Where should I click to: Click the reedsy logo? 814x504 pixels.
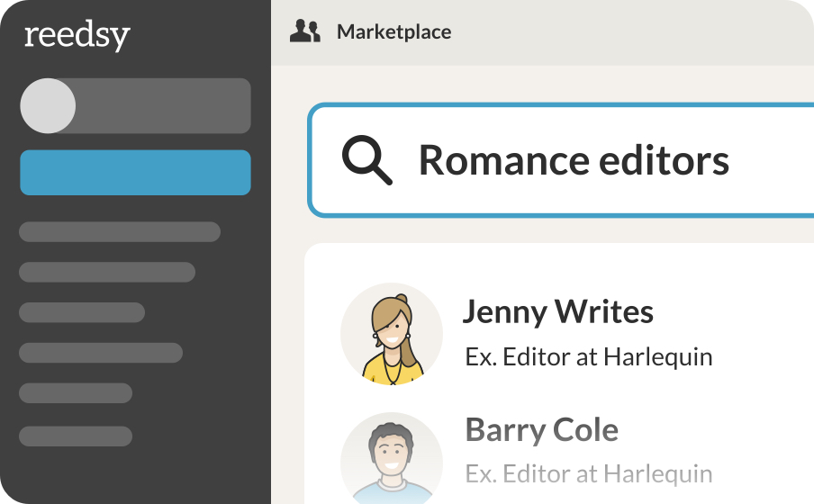coord(77,36)
